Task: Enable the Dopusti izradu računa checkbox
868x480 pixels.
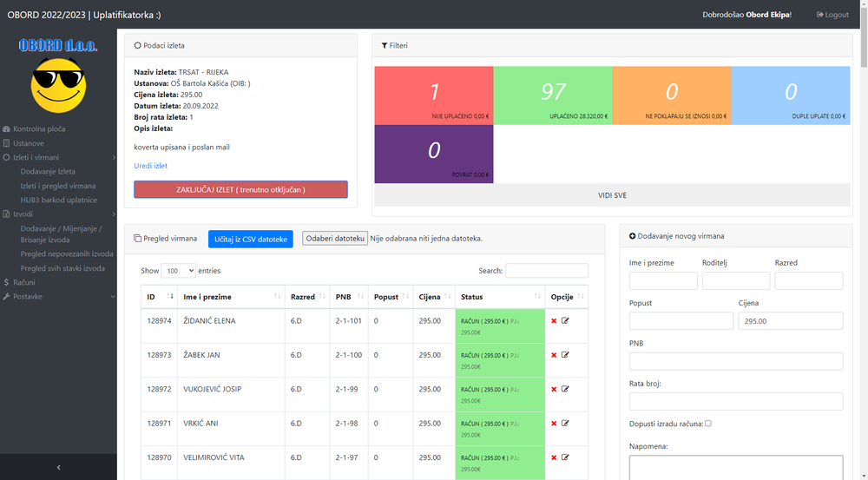Action: [708, 424]
